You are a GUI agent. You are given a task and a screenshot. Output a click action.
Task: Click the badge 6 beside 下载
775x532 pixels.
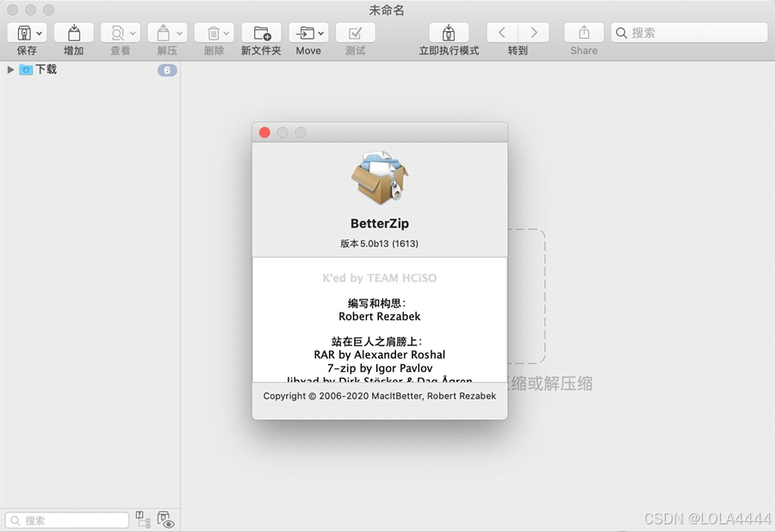pos(167,70)
